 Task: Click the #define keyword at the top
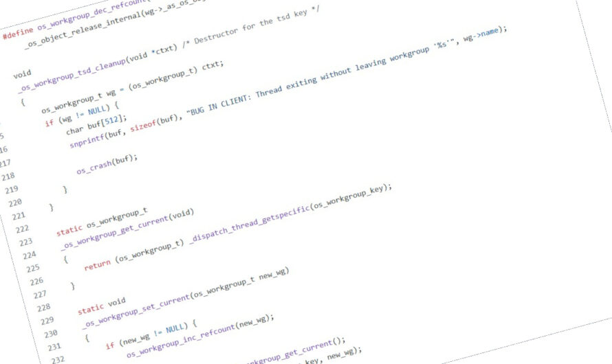pyautogui.click(x=19, y=34)
